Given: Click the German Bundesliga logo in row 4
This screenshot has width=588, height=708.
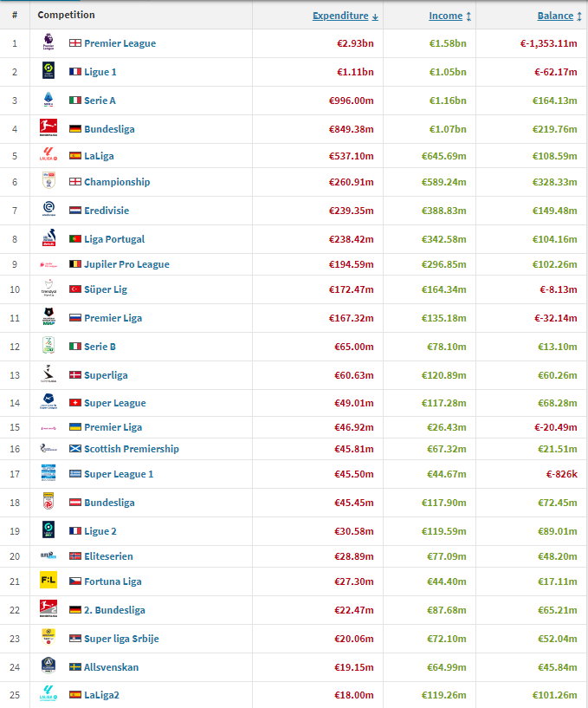Looking at the screenshot, I should (x=48, y=127).
